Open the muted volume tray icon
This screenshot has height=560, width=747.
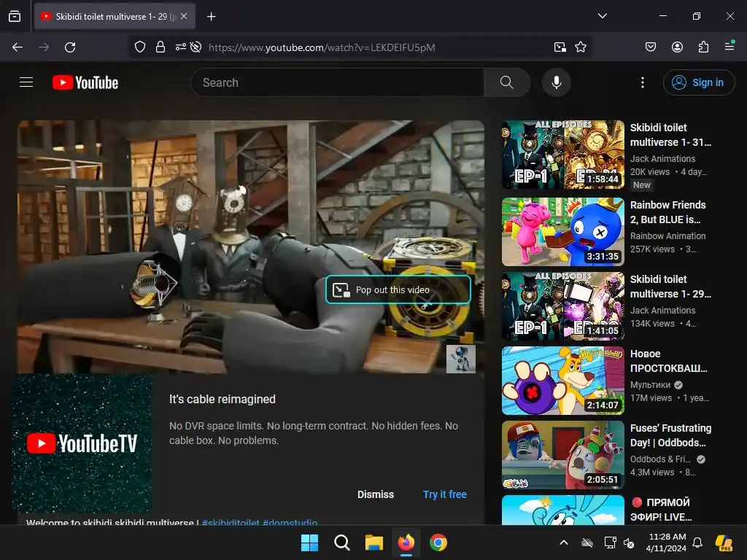[629, 542]
